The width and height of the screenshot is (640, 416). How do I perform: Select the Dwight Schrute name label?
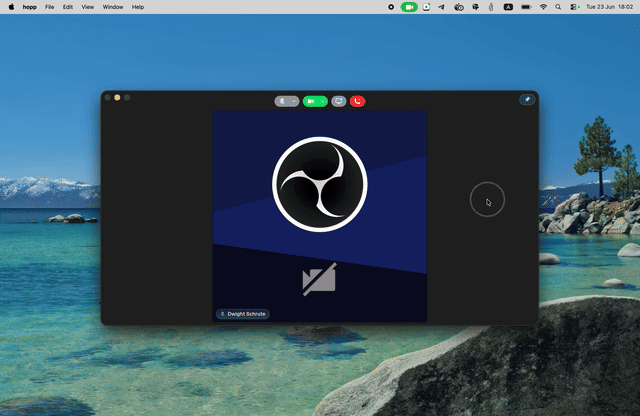[x=243, y=314]
